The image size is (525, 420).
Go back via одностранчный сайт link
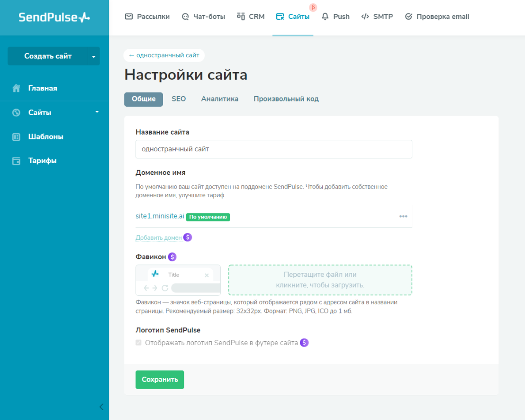[164, 55]
